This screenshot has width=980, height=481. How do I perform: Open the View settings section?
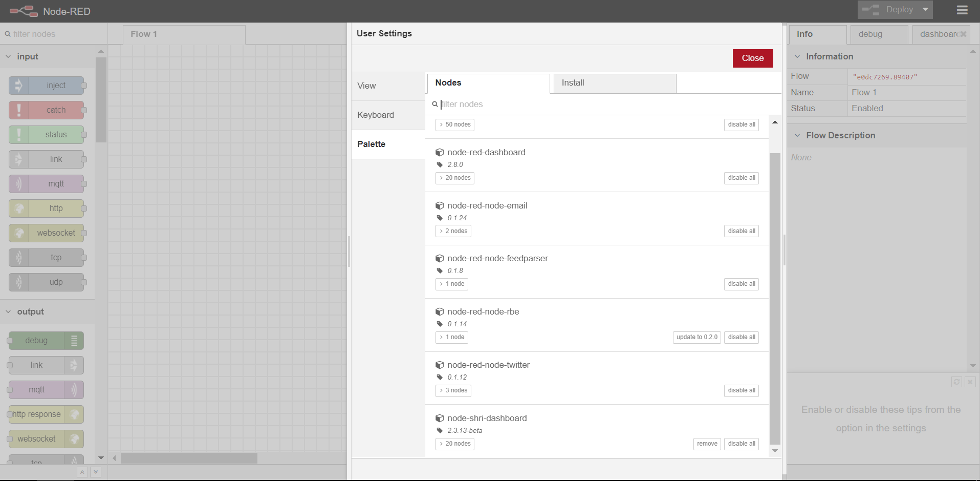click(388, 86)
